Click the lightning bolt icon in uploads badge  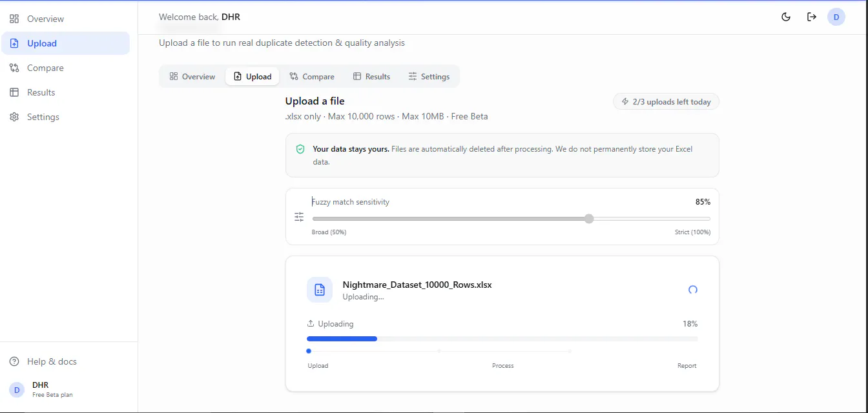[x=625, y=101]
